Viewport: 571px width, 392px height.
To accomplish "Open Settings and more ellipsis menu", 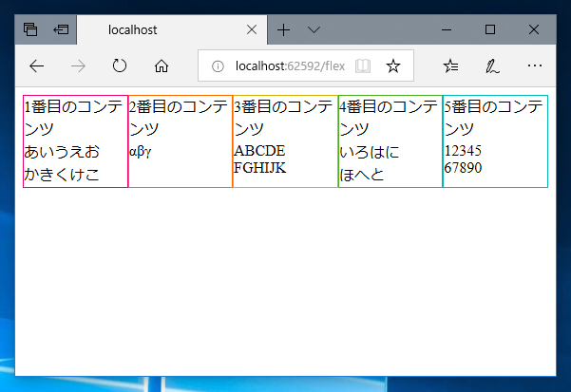I will pos(534,65).
